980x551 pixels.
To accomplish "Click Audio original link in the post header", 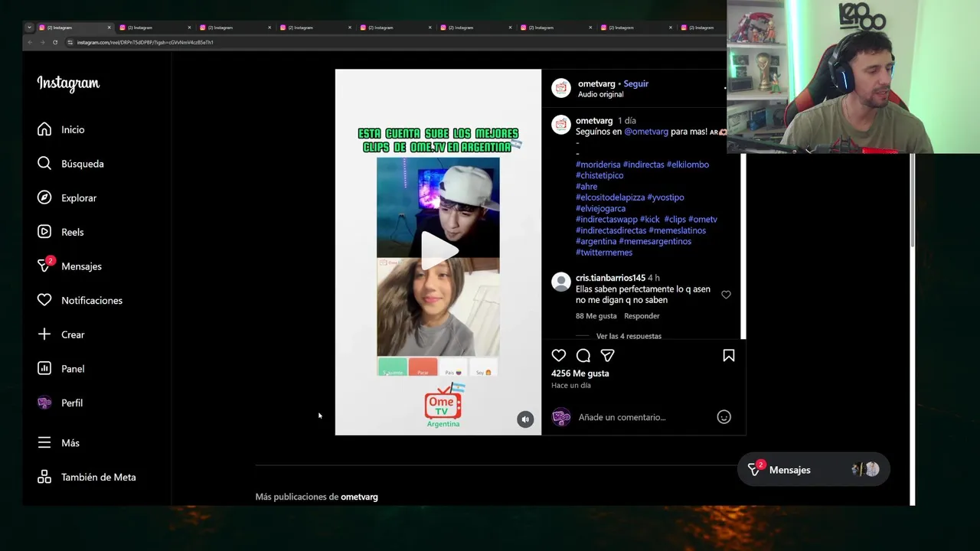I will pos(600,94).
